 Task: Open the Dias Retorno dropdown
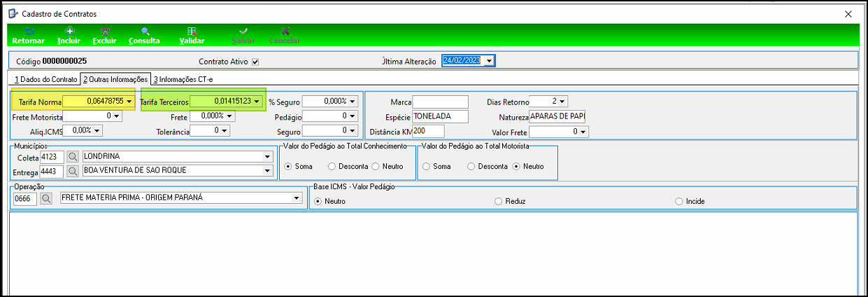[x=563, y=102]
